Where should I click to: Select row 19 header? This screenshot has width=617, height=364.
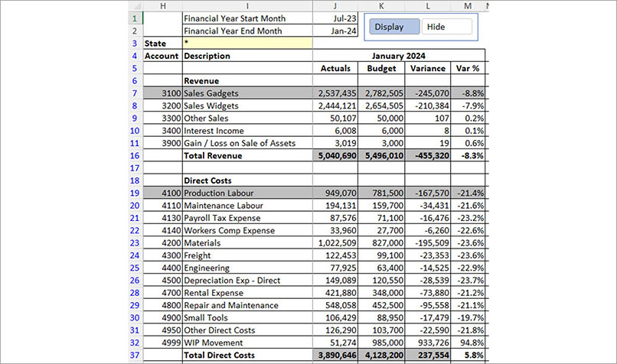tap(135, 193)
